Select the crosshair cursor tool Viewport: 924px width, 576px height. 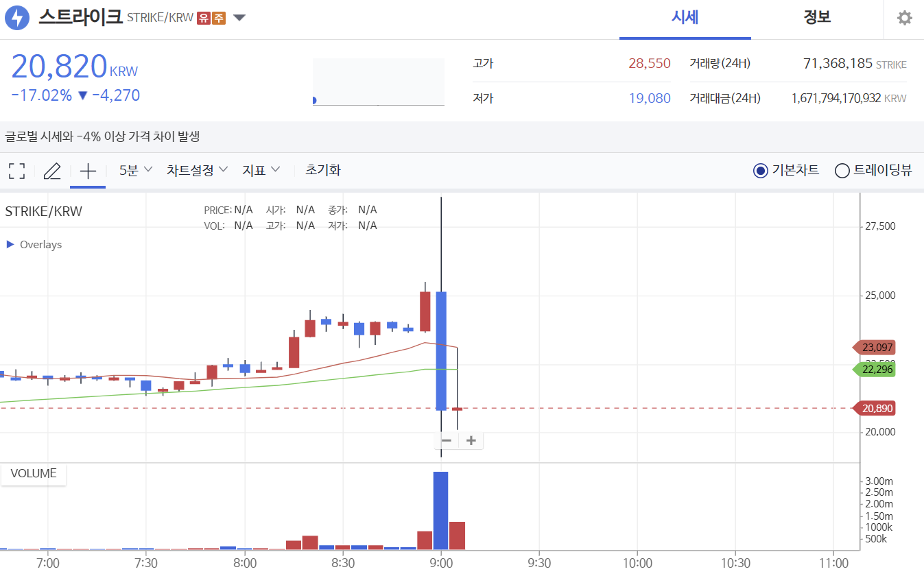click(x=88, y=171)
